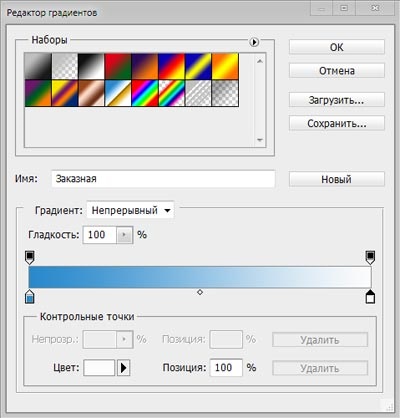Click the Имя field containing Заказная

(x=163, y=179)
